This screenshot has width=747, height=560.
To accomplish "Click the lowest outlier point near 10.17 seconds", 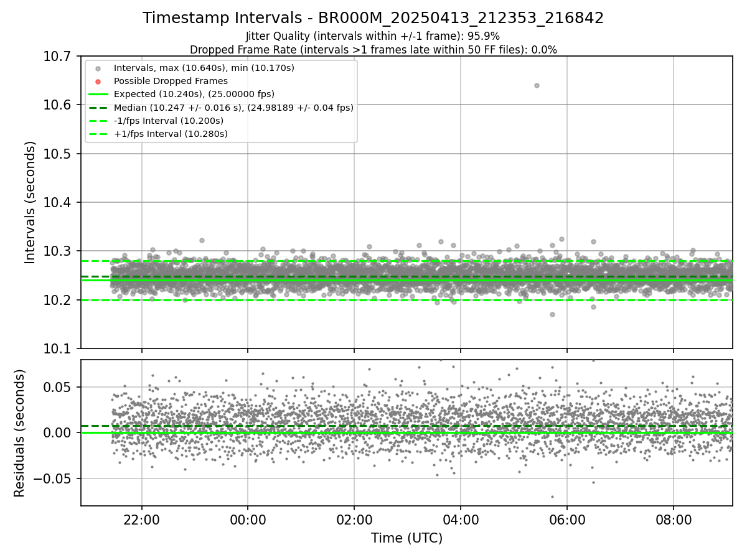I will (552, 314).
